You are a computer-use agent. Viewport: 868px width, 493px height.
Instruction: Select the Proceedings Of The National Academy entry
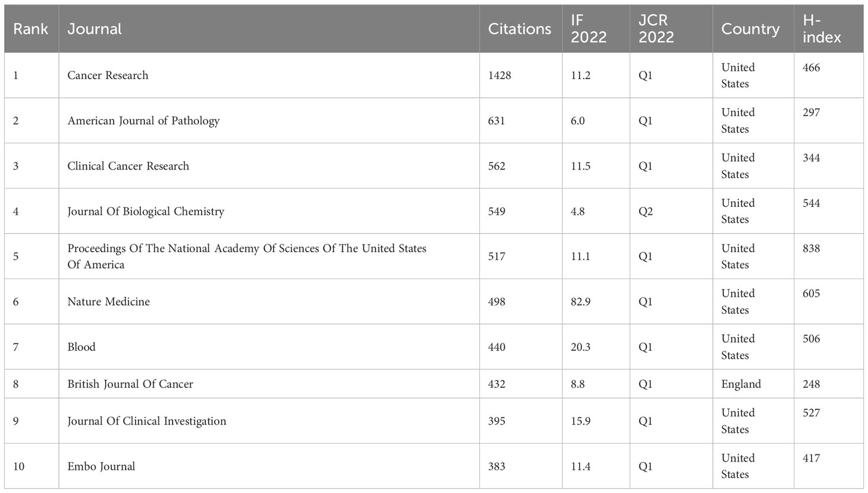click(247, 256)
